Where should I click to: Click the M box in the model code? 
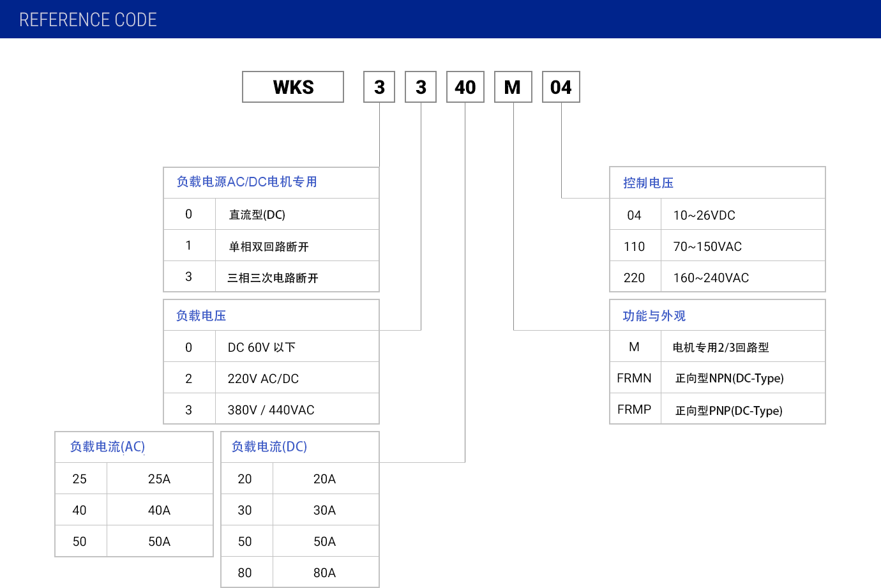pyautogui.click(x=513, y=87)
